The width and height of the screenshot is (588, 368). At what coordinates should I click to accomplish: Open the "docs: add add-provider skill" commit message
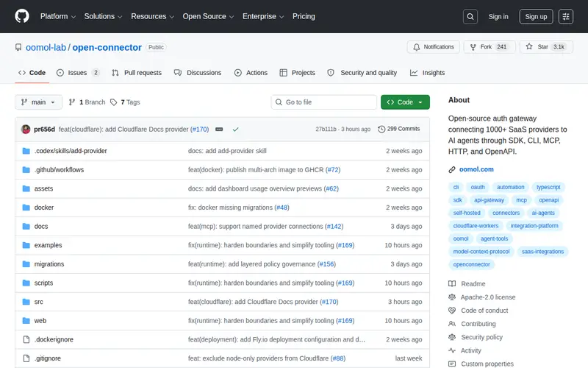click(x=227, y=151)
